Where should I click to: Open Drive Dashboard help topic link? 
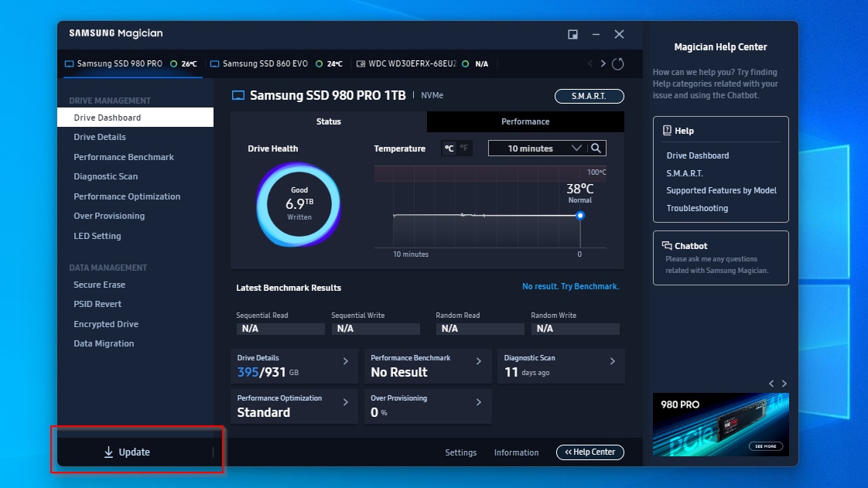pos(698,155)
